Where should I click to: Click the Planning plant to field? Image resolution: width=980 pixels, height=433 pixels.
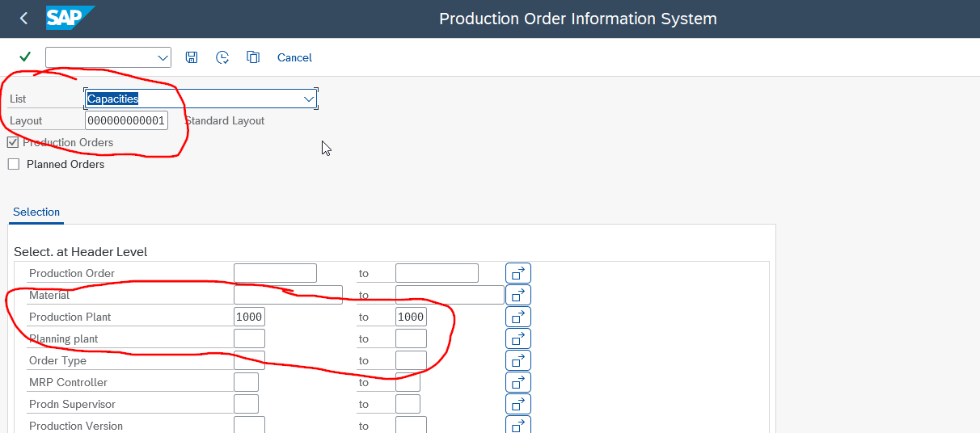click(411, 338)
